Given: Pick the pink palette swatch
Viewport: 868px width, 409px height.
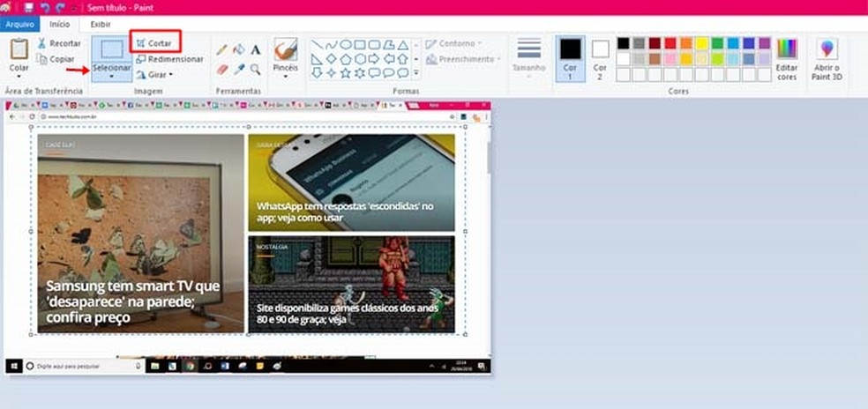Looking at the screenshot, I should click(670, 59).
